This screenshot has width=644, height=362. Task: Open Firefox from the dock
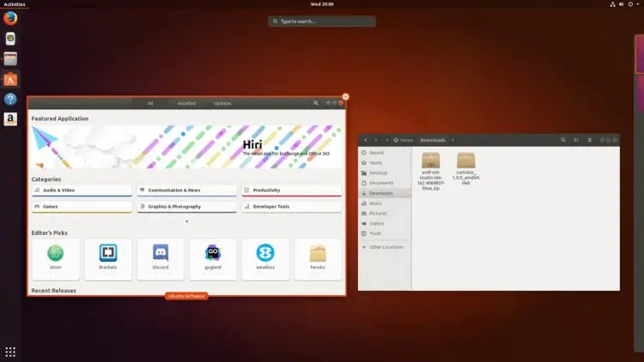pos(10,19)
